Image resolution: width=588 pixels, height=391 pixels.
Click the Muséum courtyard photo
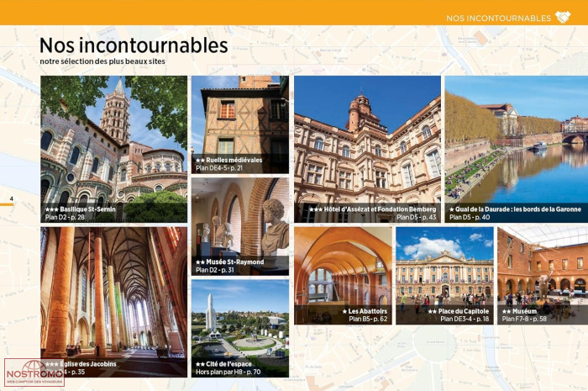click(x=543, y=276)
